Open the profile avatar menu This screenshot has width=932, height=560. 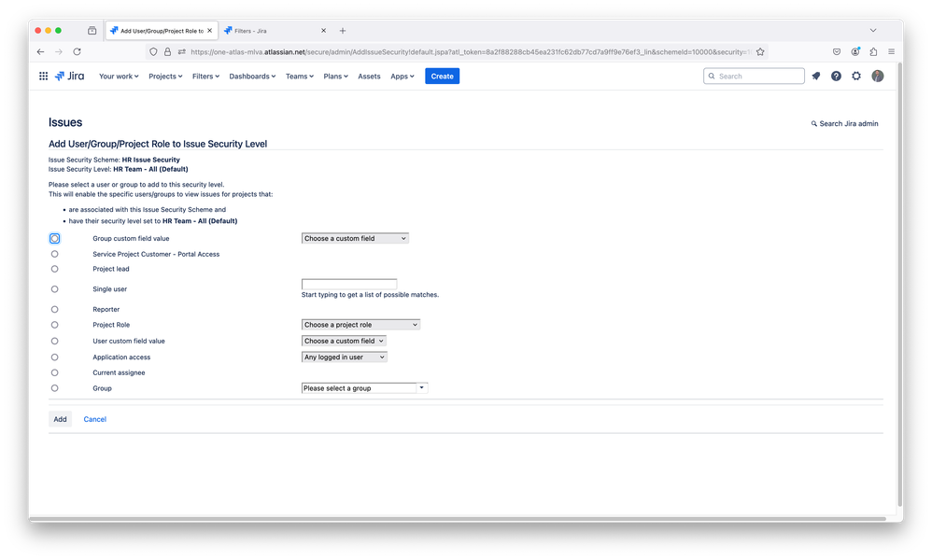[x=878, y=76]
